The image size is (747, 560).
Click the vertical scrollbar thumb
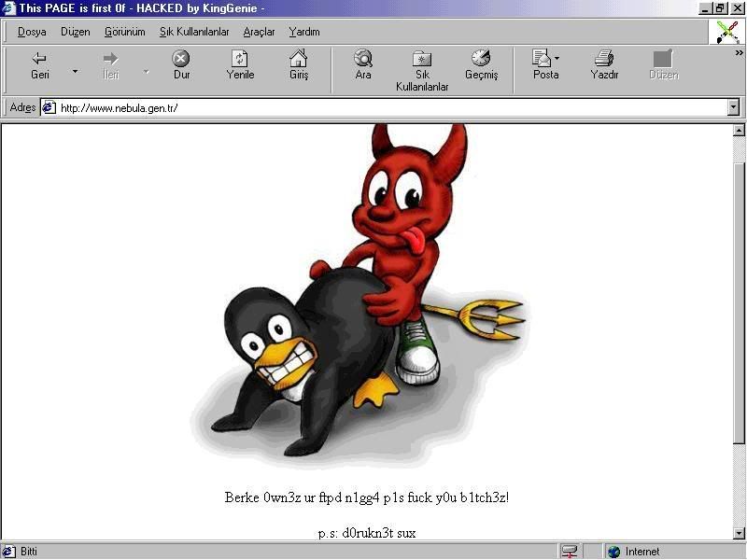point(739,304)
